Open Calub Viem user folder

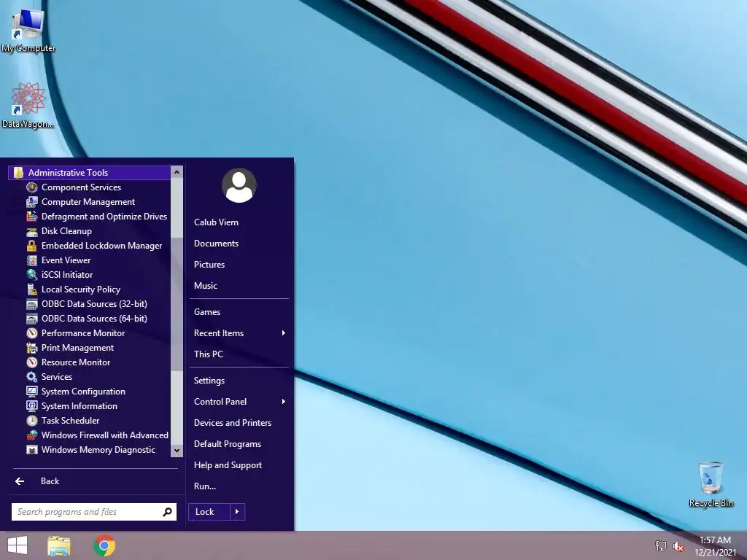(216, 222)
